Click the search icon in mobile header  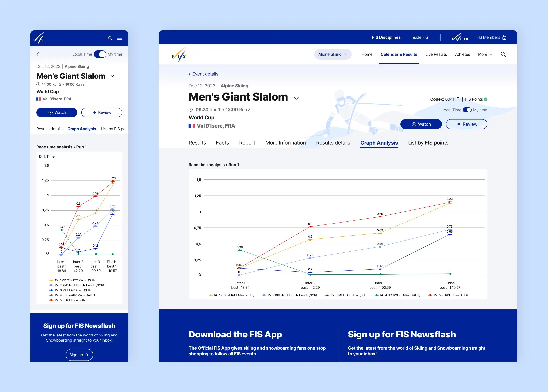pyautogui.click(x=110, y=38)
